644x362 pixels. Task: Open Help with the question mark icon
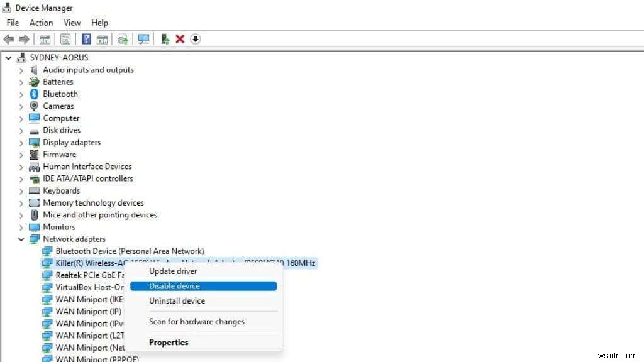point(86,39)
